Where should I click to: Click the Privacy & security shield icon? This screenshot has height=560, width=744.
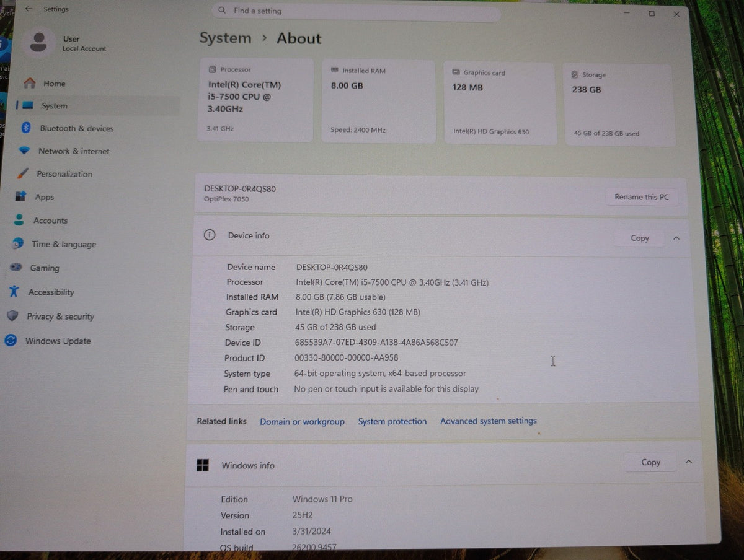(x=12, y=315)
